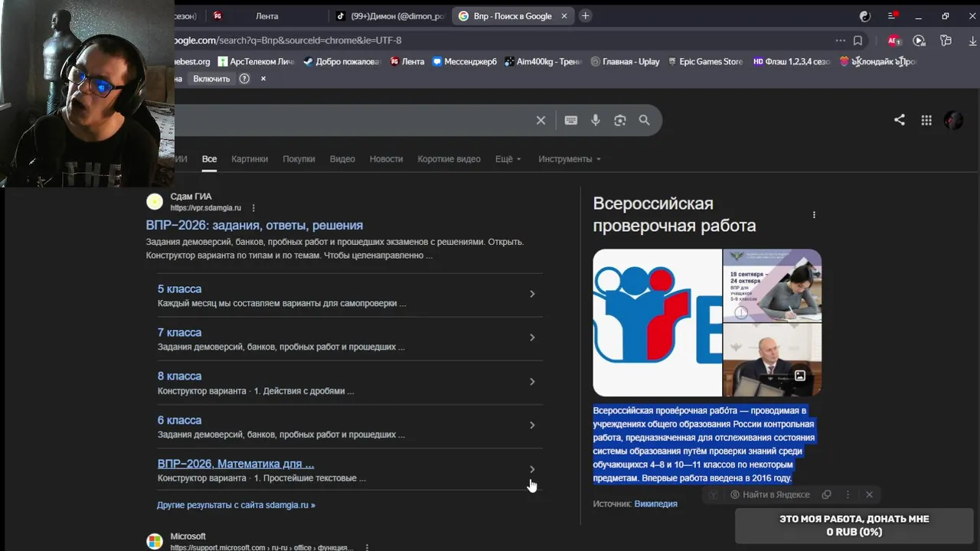Click the yin-yang browser icon
The image size is (980, 551).
(x=865, y=16)
